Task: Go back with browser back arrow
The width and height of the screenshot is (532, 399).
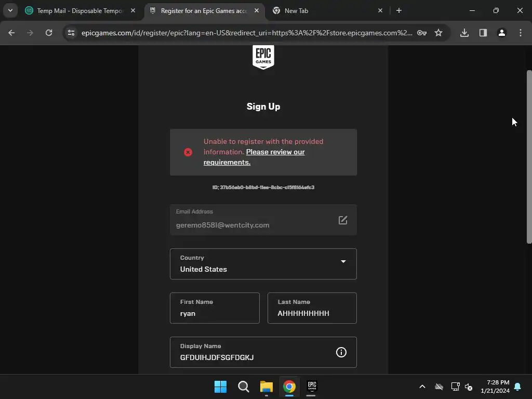Action: [x=11, y=33]
